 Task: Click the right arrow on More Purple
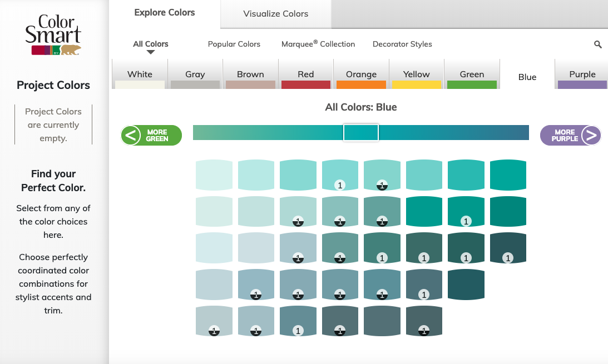(591, 135)
